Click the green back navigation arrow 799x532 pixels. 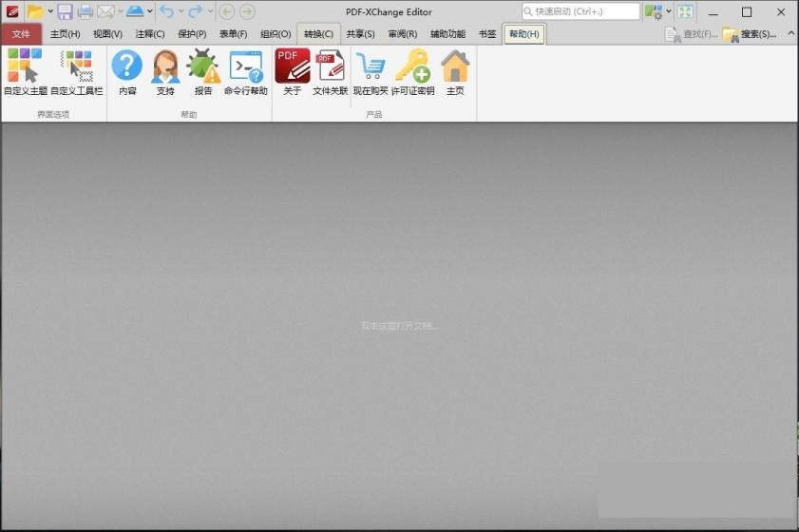227,11
